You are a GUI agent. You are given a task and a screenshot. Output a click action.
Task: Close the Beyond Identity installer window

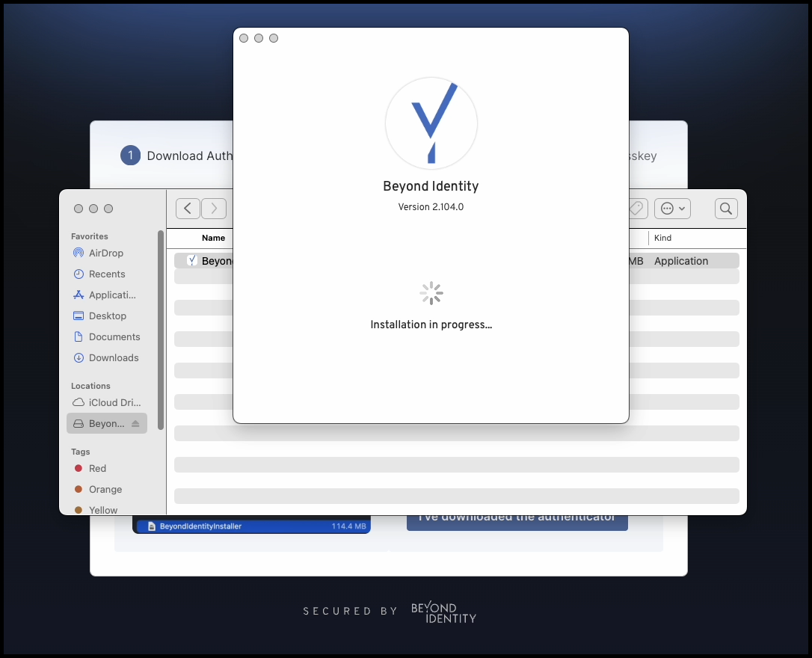(x=244, y=38)
